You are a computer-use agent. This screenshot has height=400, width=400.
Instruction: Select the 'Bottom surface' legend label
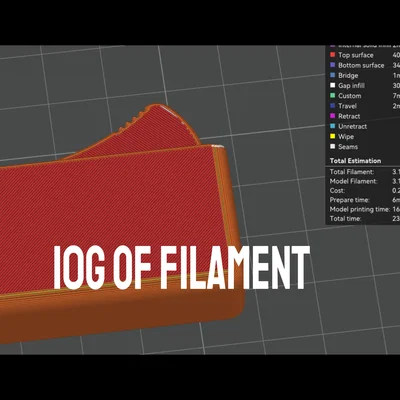[x=361, y=65]
